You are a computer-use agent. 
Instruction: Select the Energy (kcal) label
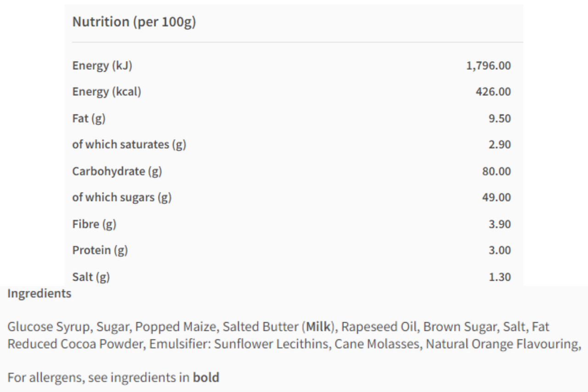[107, 92]
